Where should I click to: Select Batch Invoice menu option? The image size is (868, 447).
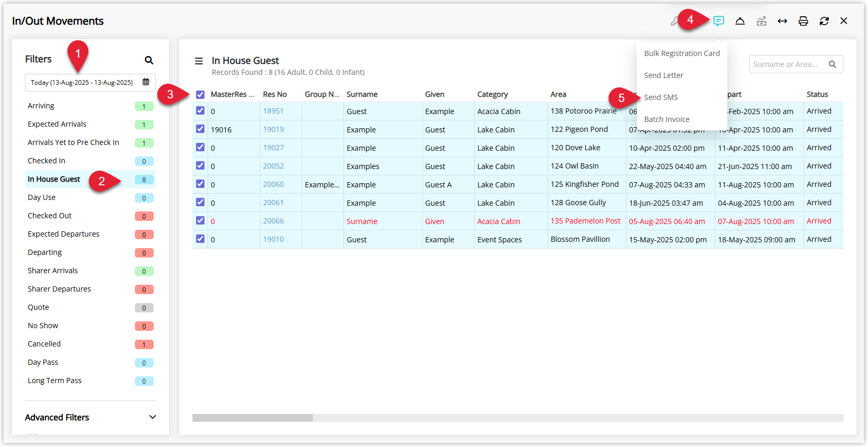(x=667, y=119)
